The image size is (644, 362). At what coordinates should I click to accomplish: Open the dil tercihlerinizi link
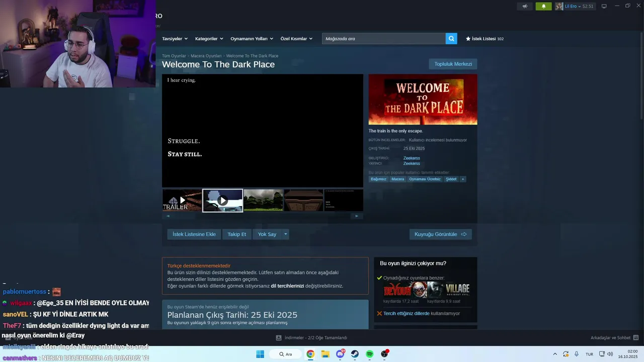point(287,286)
